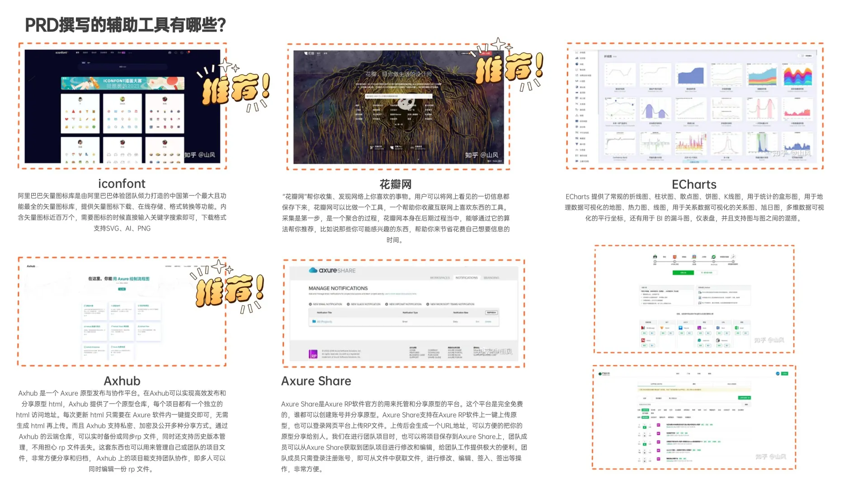Click the "Axhub" heading
The width and height of the screenshot is (868, 488).
click(122, 381)
